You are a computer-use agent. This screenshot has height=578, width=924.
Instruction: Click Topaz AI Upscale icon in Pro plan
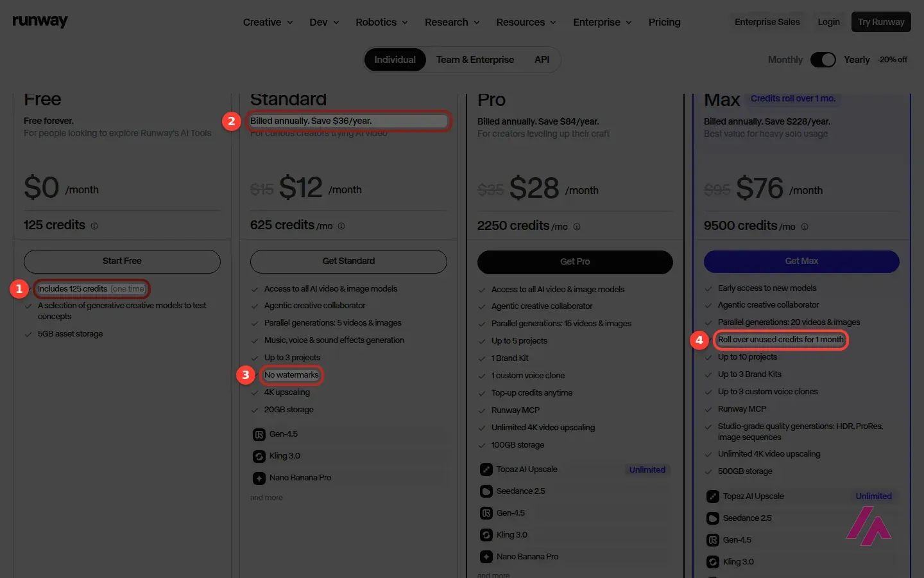coord(486,469)
